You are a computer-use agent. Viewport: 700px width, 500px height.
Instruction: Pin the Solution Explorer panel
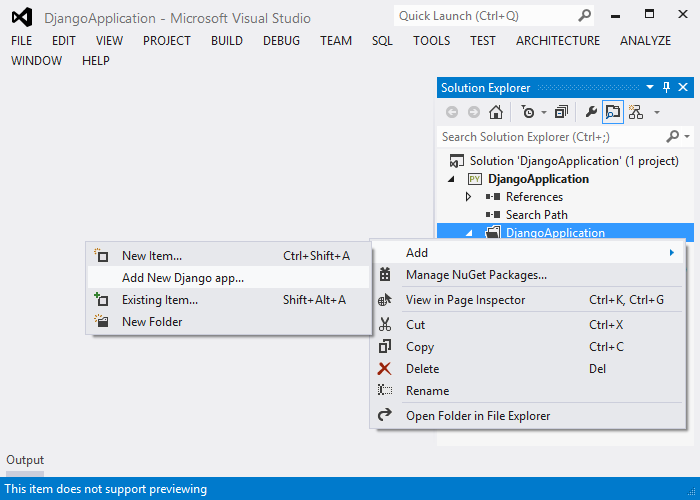pyautogui.click(x=666, y=87)
